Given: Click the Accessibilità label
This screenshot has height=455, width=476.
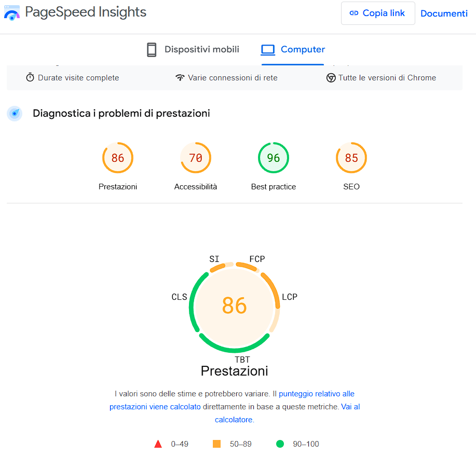Looking at the screenshot, I should [x=196, y=187].
